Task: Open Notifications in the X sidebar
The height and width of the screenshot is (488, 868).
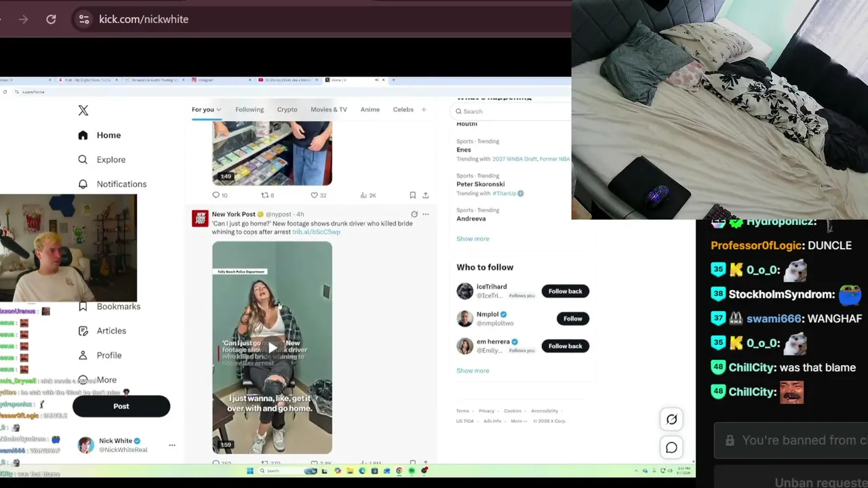Action: click(x=113, y=184)
